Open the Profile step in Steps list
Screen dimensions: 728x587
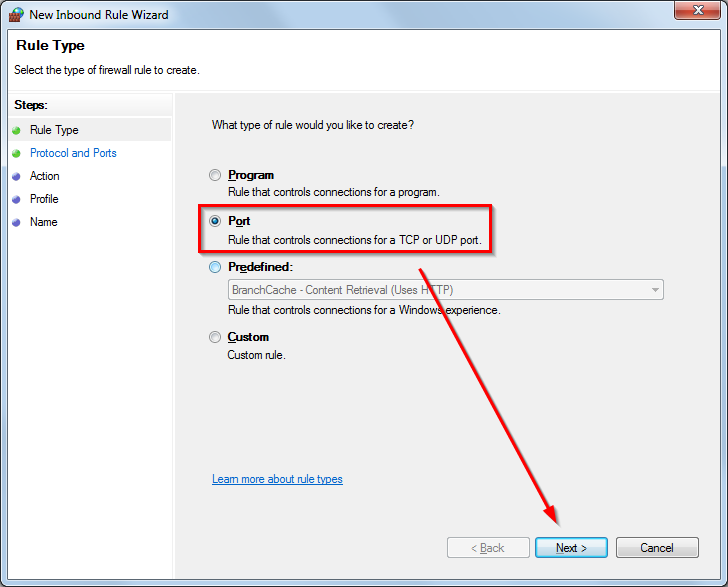pos(44,199)
